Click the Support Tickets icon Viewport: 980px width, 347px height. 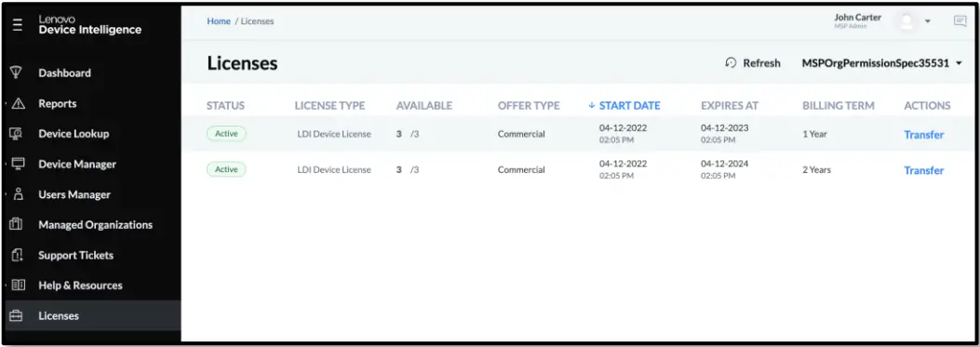17,255
